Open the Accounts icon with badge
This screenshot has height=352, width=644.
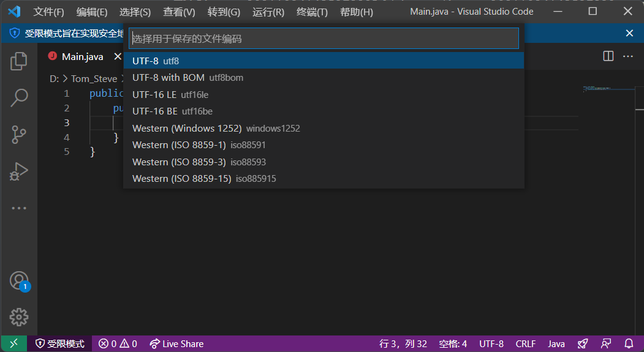pyautogui.click(x=19, y=280)
